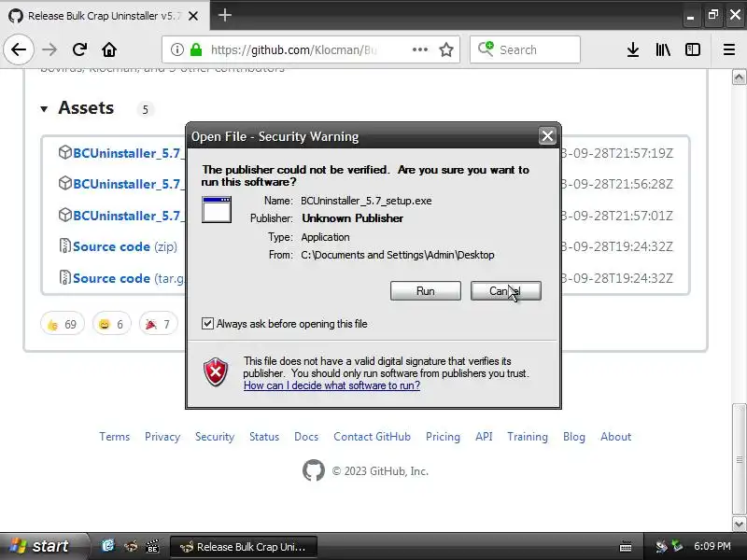747x560 pixels.
Task: Uncheck Always ask before opening this file
Action: [x=207, y=323]
